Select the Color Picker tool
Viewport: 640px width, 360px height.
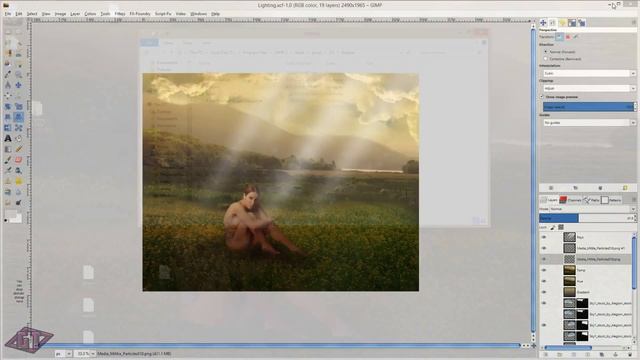click(x=8, y=74)
